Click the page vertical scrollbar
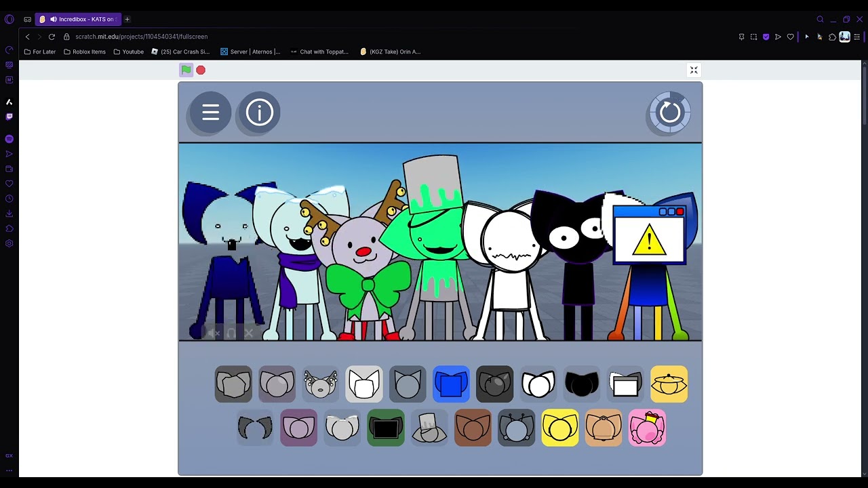 [x=864, y=95]
